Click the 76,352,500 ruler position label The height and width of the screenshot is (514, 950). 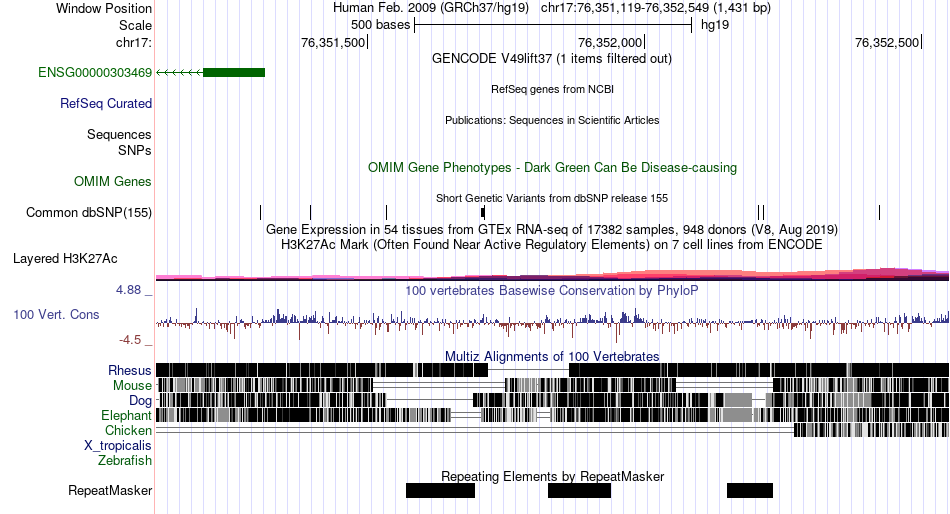point(887,42)
